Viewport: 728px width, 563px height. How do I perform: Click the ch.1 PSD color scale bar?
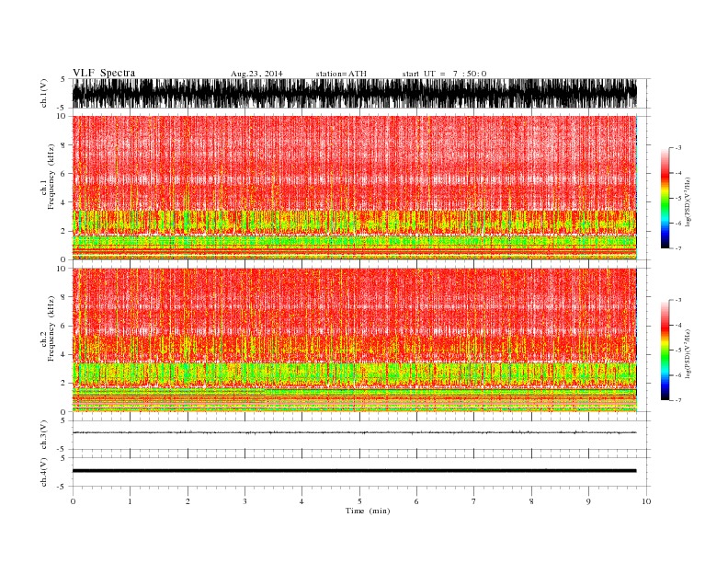coord(665,199)
